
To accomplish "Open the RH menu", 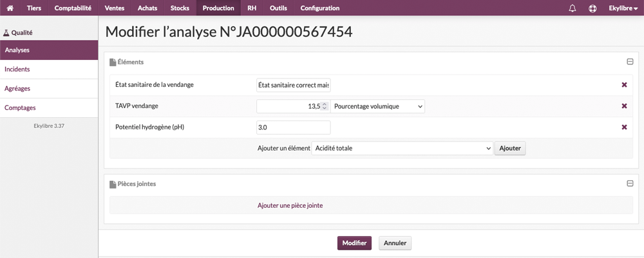I will click(x=252, y=8).
